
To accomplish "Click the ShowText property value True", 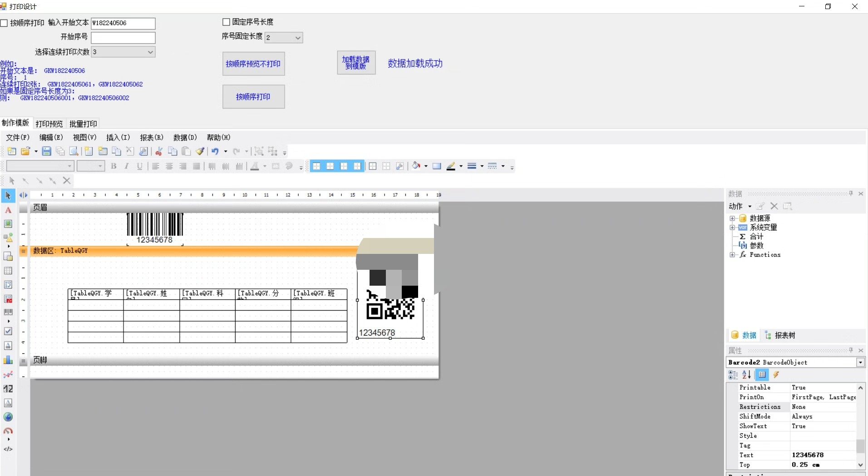I will (823, 426).
